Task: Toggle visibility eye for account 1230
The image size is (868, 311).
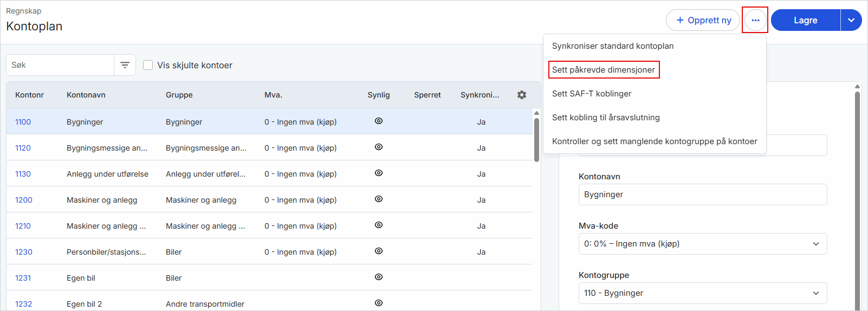Action: coord(379,251)
